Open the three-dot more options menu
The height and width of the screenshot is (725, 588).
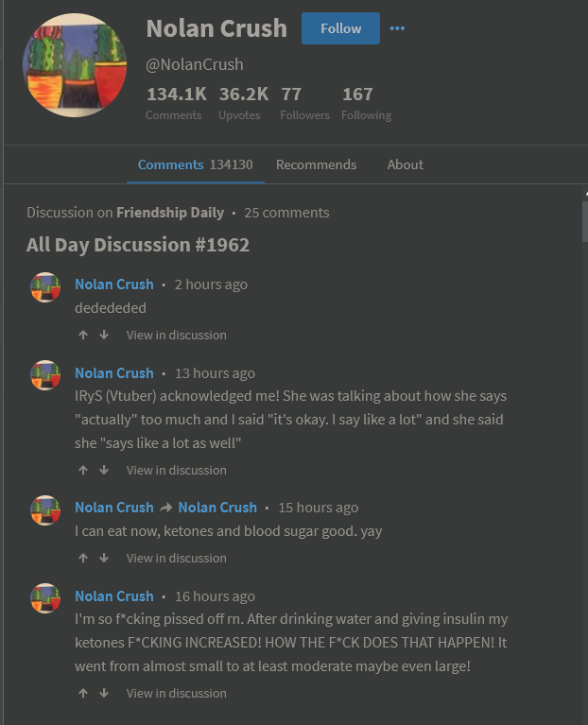click(x=397, y=28)
